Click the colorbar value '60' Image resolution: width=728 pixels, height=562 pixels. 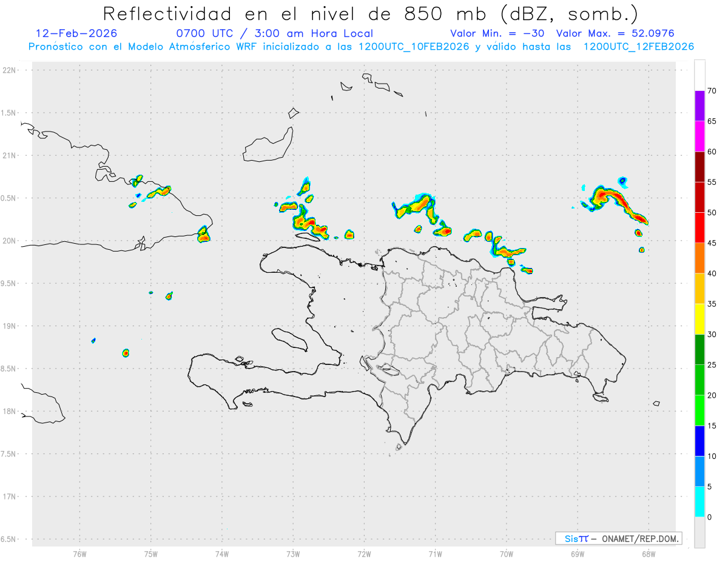(x=712, y=152)
